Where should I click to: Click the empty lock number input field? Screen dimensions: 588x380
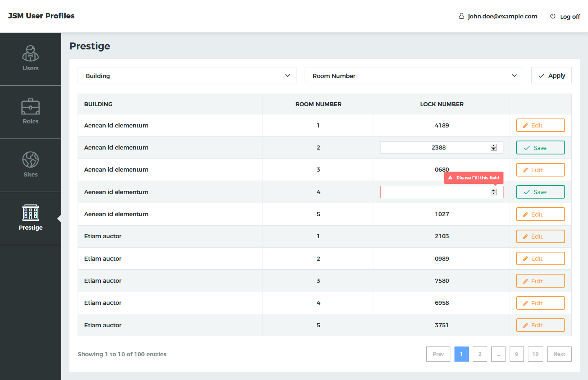[x=435, y=192]
